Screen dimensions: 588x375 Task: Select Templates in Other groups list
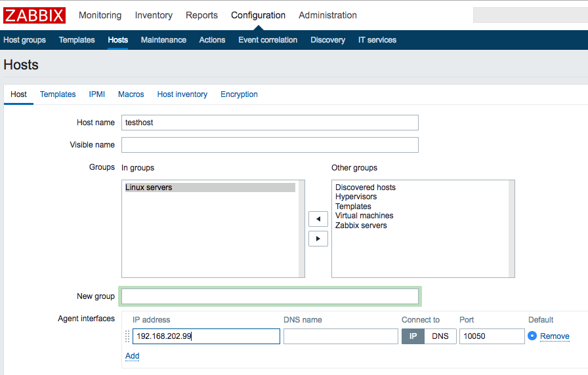(353, 207)
